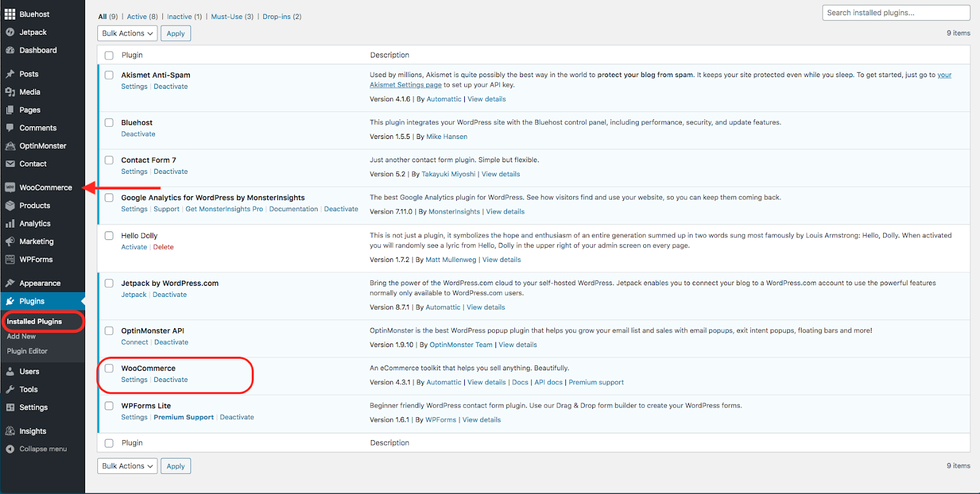This screenshot has width=980, height=494.
Task: Open the bottom Bulk Actions dropdown
Action: tap(127, 466)
